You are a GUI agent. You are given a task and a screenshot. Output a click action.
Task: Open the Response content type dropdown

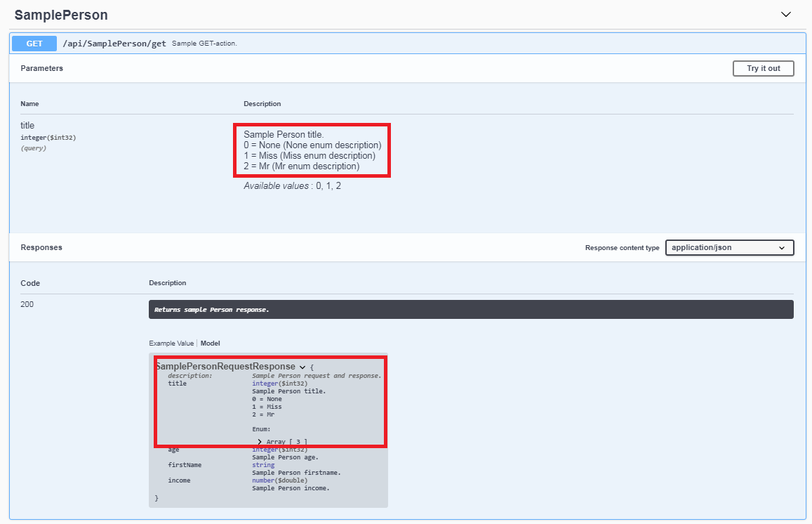729,247
